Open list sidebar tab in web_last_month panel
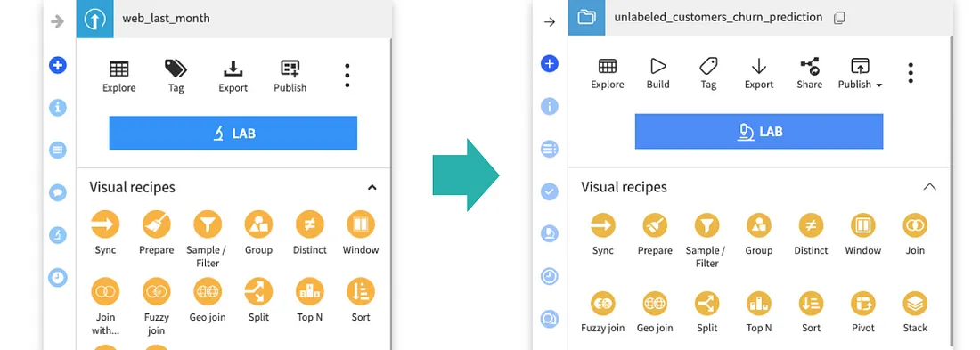This screenshot has width=980, height=350. 58,150
